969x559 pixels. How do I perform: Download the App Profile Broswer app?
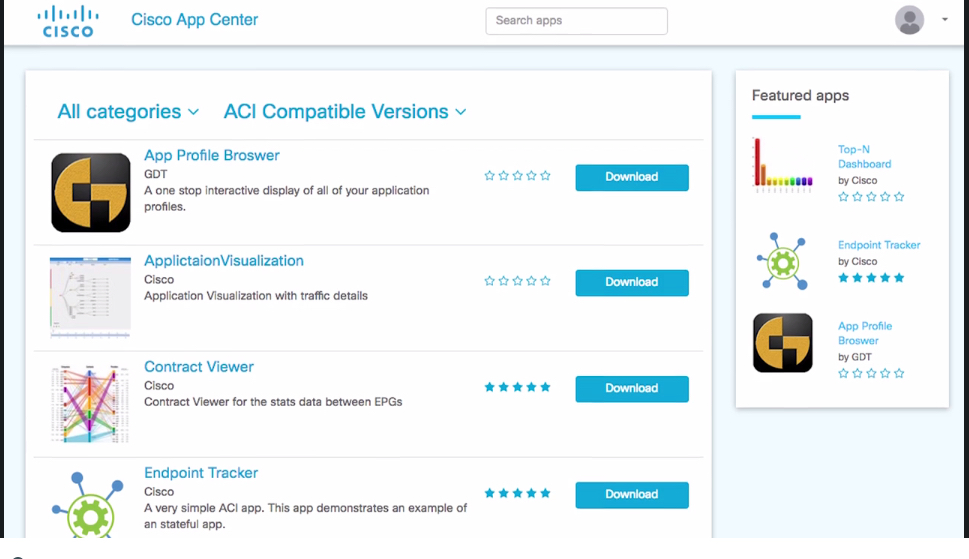[631, 177]
